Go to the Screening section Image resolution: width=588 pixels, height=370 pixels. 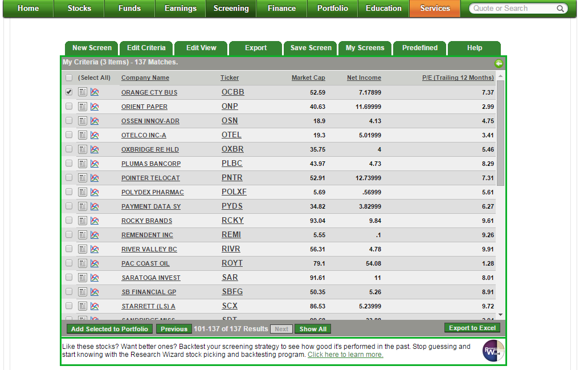pyautogui.click(x=231, y=8)
